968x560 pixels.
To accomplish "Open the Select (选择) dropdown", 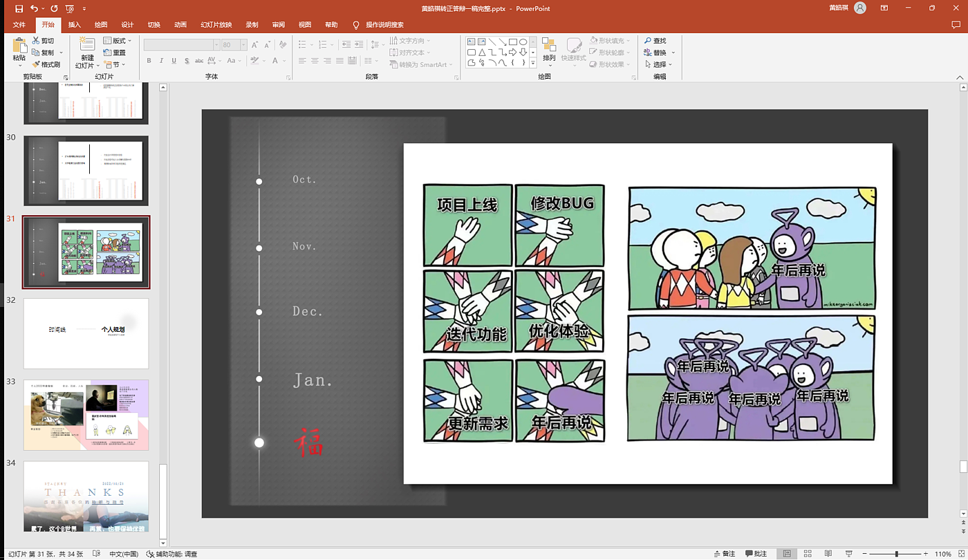I will (x=662, y=64).
